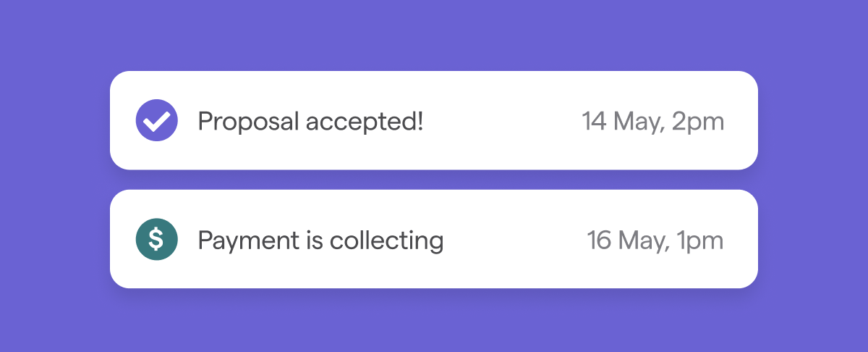Screen dimensions: 868x352
Task: Click the "Proposal accepted!" text
Action: click(310, 122)
